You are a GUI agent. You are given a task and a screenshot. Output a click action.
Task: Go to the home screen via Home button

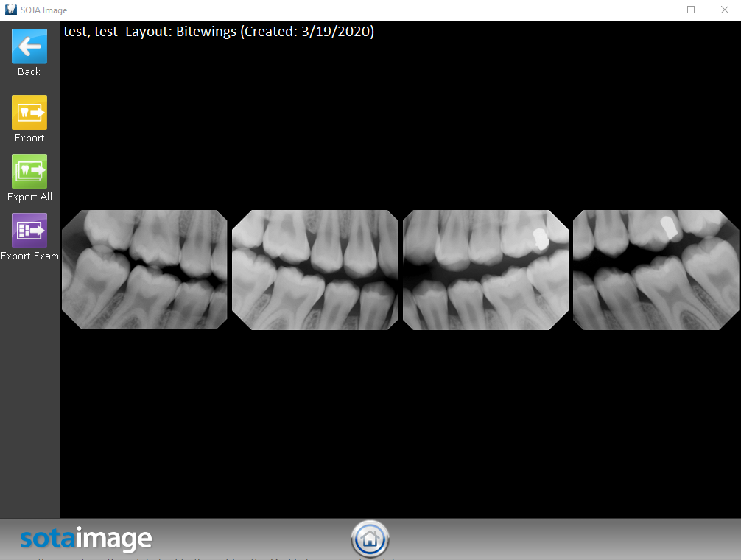pos(370,539)
